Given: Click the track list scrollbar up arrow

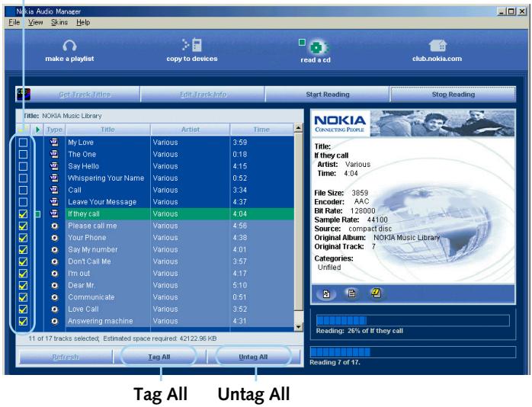Looking at the screenshot, I should point(298,128).
